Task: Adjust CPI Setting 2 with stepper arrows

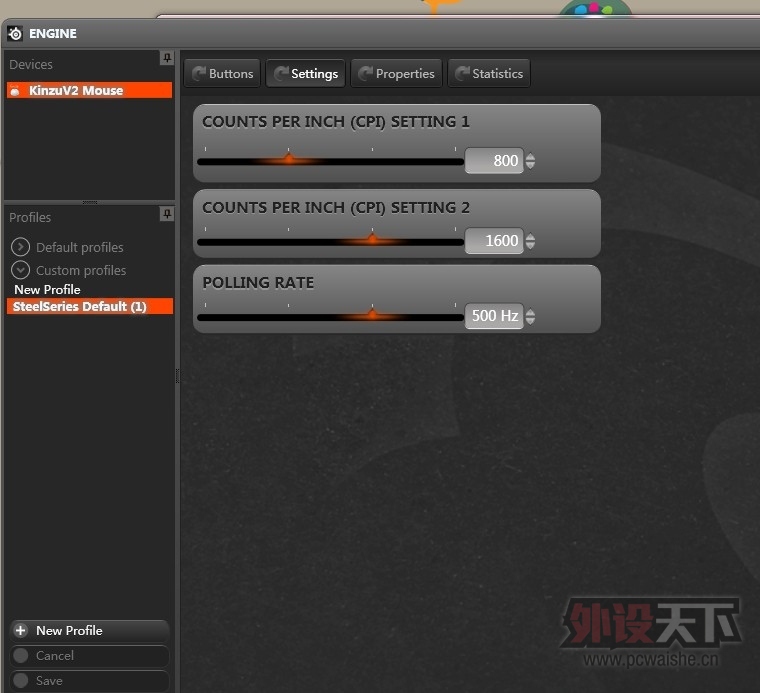Action: [x=530, y=241]
